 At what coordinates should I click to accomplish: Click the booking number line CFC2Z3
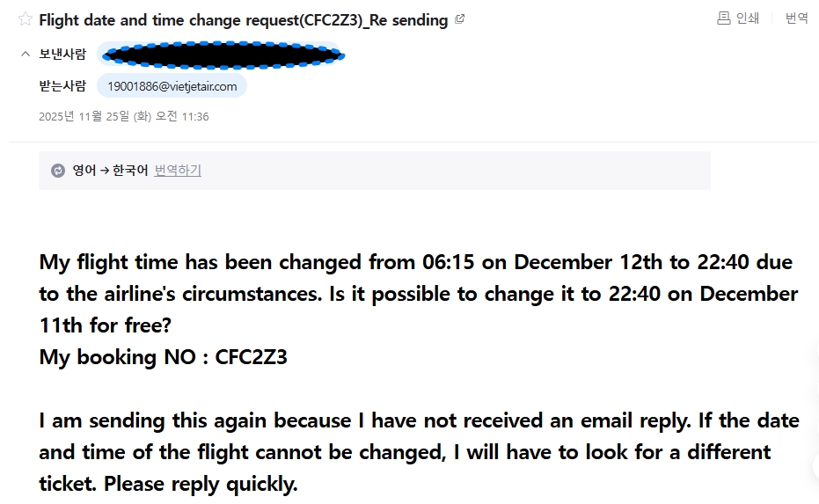click(164, 357)
